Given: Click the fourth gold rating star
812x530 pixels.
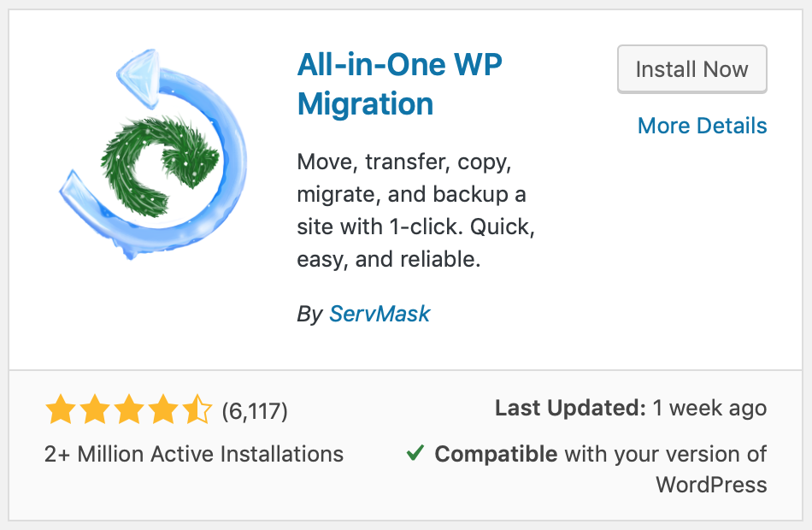Looking at the screenshot, I should click(163, 409).
